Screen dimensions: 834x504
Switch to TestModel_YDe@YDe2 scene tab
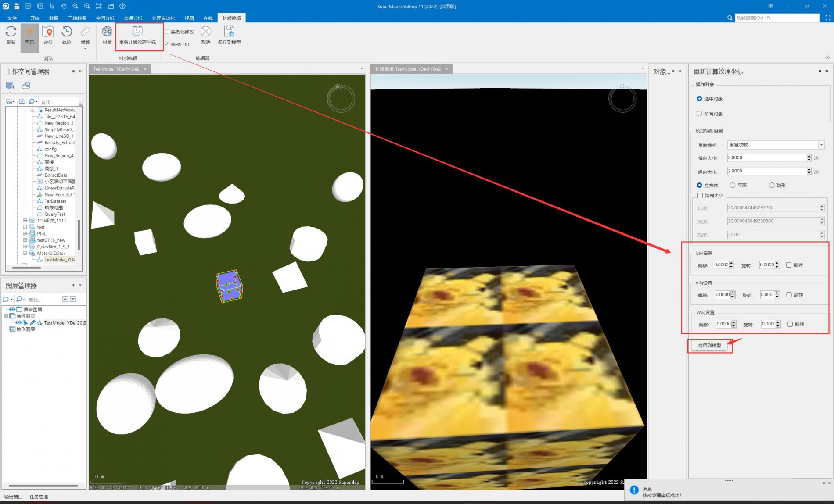point(116,69)
